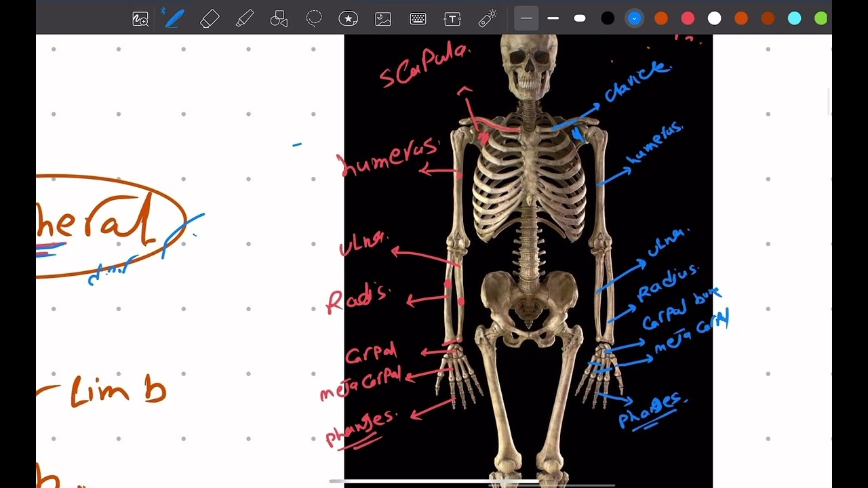Select the lasso selection tool
The height and width of the screenshot is (488, 868).
pos(314,18)
